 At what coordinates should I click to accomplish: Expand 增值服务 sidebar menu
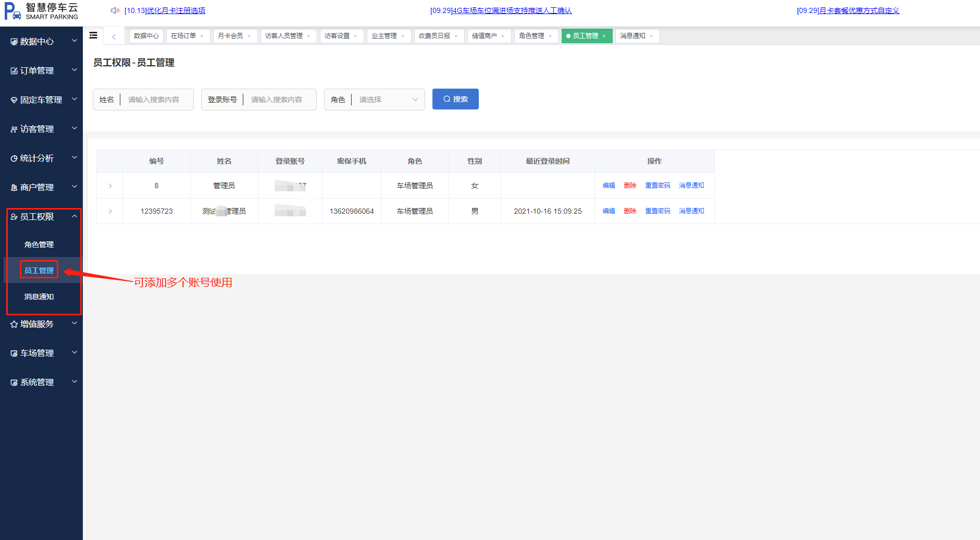(x=41, y=324)
